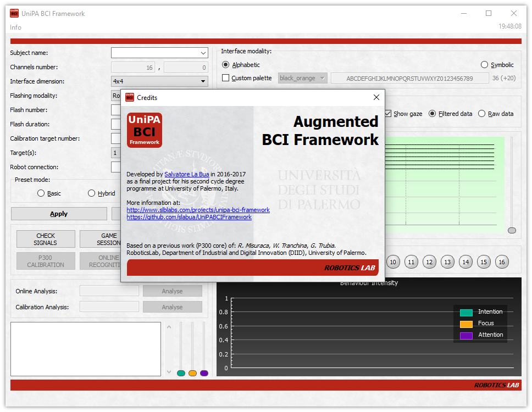Click the Online Analysis input field
The image size is (532, 412).
tap(109, 291)
